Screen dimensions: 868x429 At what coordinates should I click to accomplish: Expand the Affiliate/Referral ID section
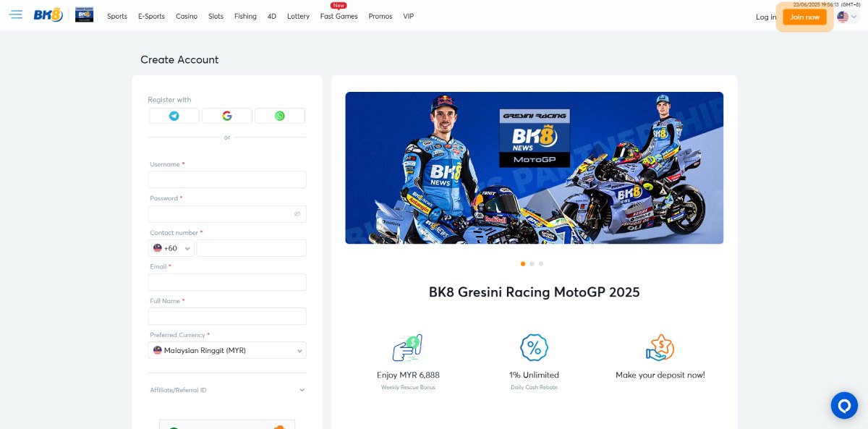tap(227, 390)
